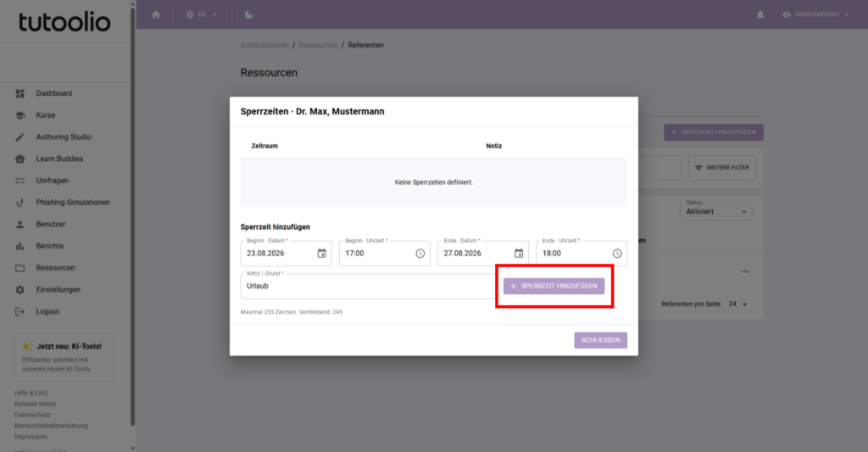
Task: Open the Impressum link
Action: point(31,437)
